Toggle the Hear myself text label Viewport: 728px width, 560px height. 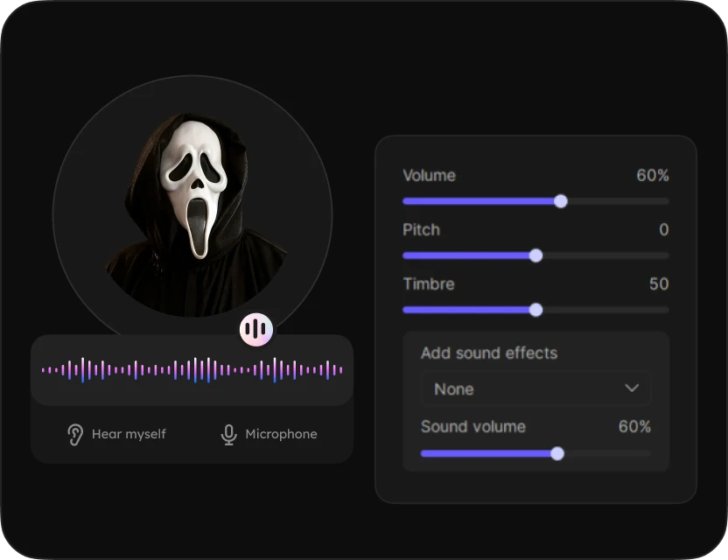pos(129,434)
